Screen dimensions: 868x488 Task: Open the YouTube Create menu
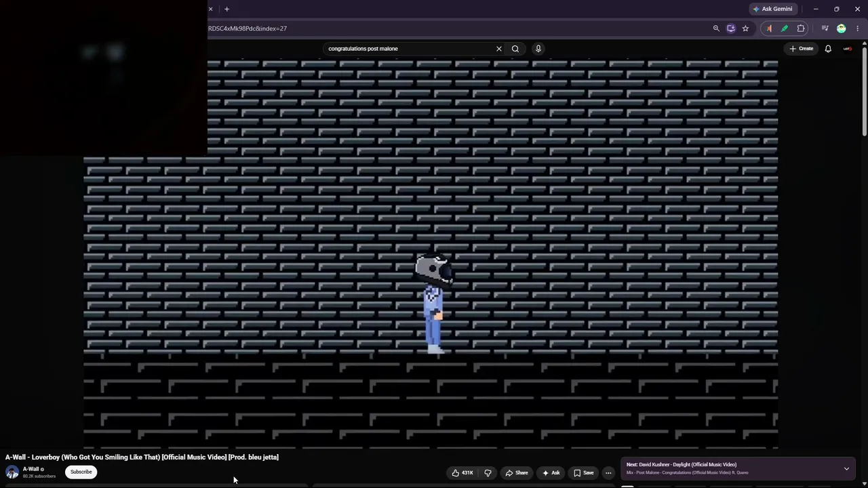pos(801,49)
